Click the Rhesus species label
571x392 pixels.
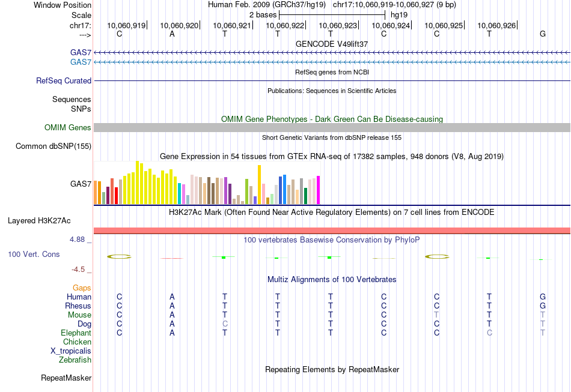point(78,306)
